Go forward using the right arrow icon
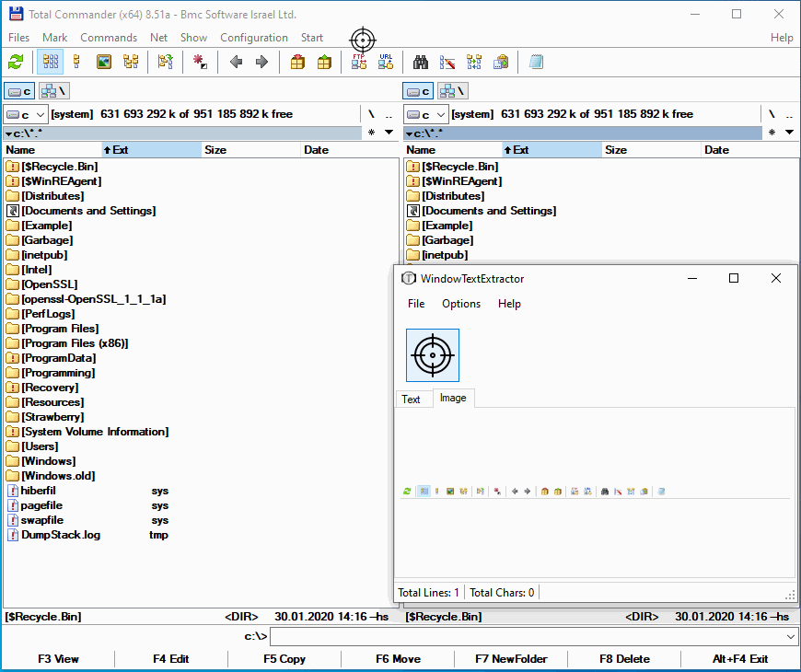The height and width of the screenshot is (672, 801). 262,63
